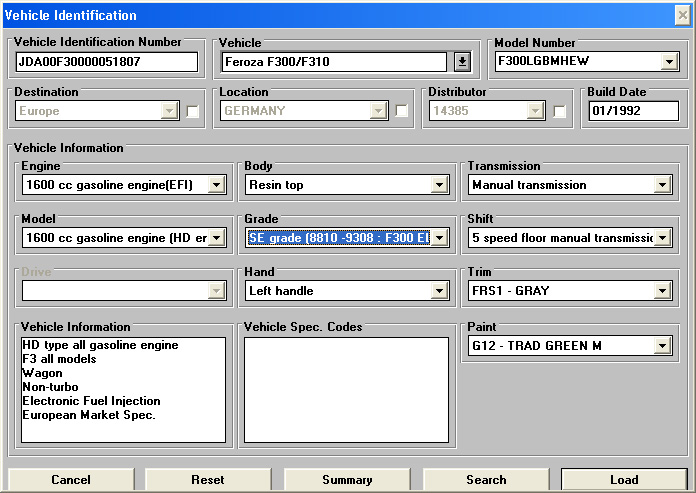
Task: Click the Vehicle lookup arrow icon
Action: coord(462,62)
